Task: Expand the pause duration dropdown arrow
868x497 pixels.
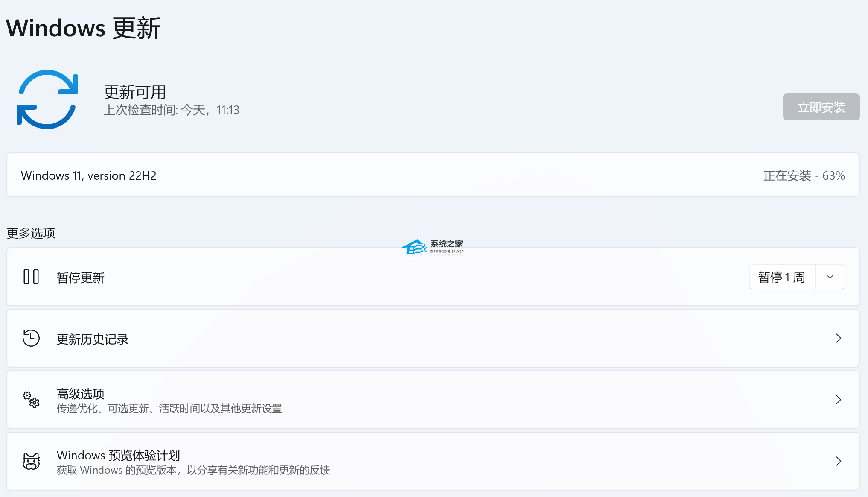Action: [830, 277]
